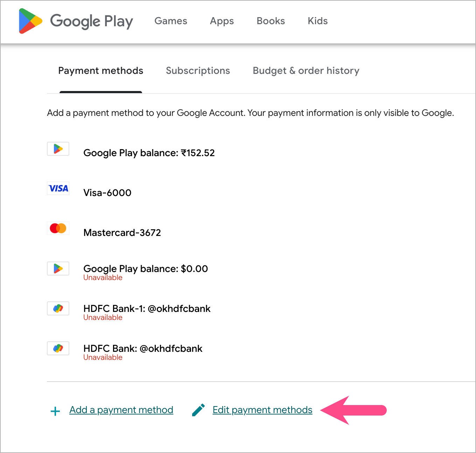Click the Add a payment method link
476x453 pixels.
121,410
